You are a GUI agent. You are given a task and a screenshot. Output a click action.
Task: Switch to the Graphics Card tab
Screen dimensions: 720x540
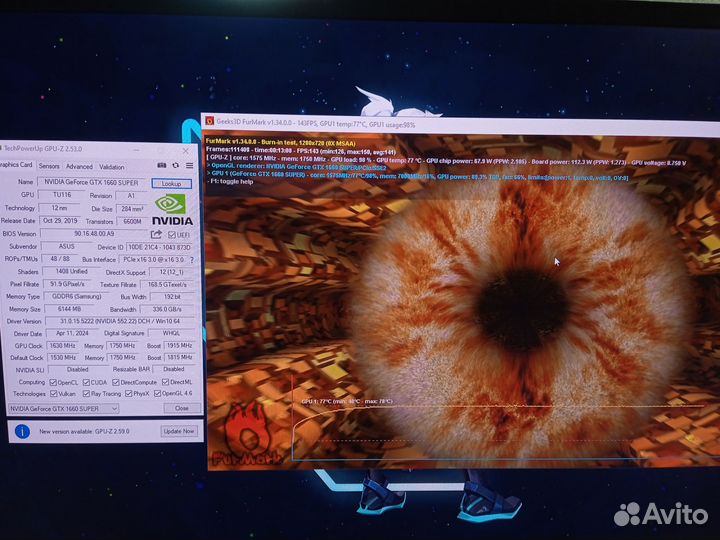pyautogui.click(x=17, y=165)
